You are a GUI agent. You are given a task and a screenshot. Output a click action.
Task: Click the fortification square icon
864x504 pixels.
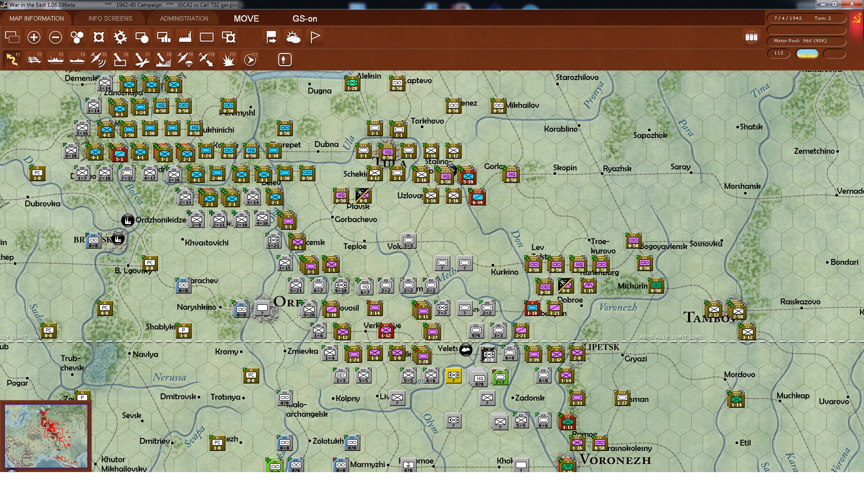tap(99, 37)
